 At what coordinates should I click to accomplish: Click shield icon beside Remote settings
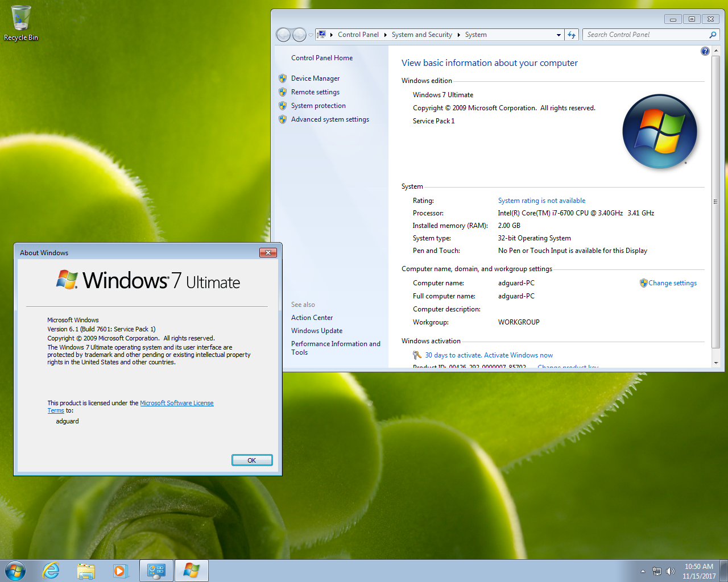pyautogui.click(x=283, y=92)
